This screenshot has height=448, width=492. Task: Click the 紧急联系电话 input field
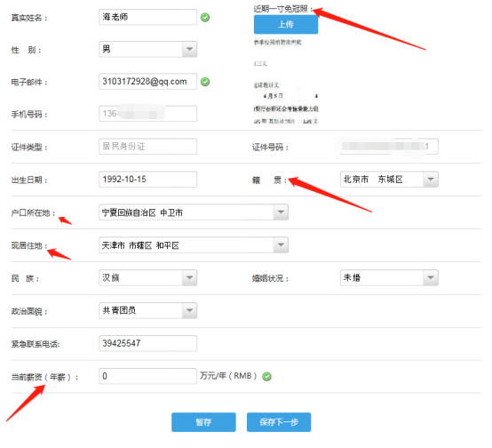point(147,343)
